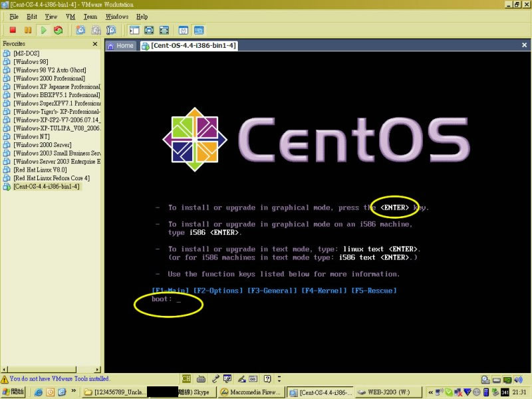
Task: Expand Quick Launch overflow chevron
Action: point(73,391)
